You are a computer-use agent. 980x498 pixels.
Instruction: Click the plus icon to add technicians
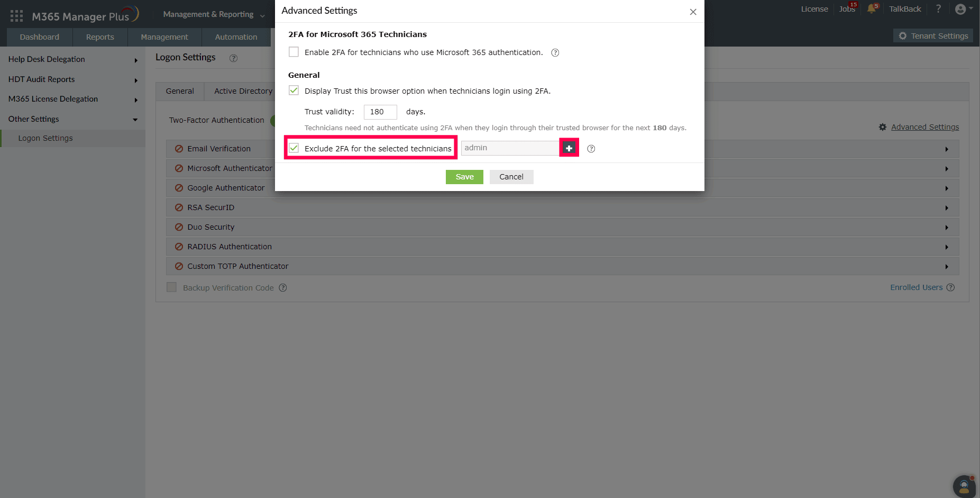click(x=569, y=148)
